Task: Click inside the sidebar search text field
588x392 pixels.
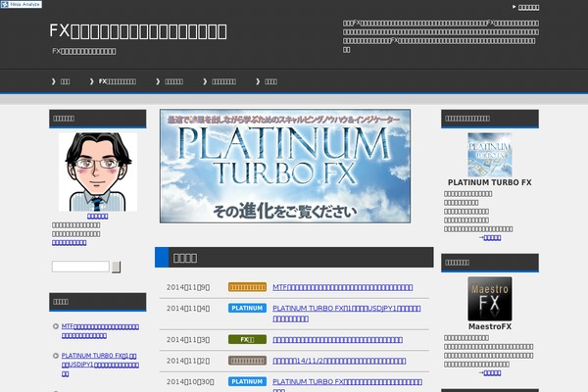Action: [x=80, y=267]
